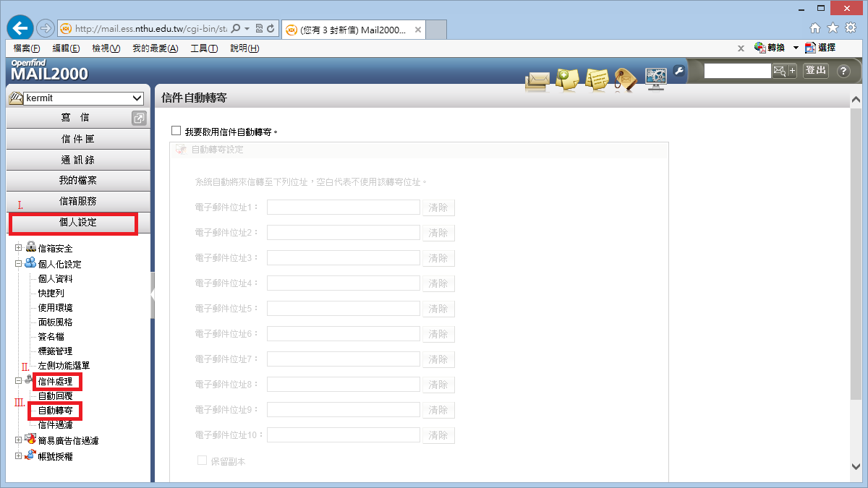Toggle the 保留副本 checkbox
Screen dimensions: 868x488
point(203,461)
